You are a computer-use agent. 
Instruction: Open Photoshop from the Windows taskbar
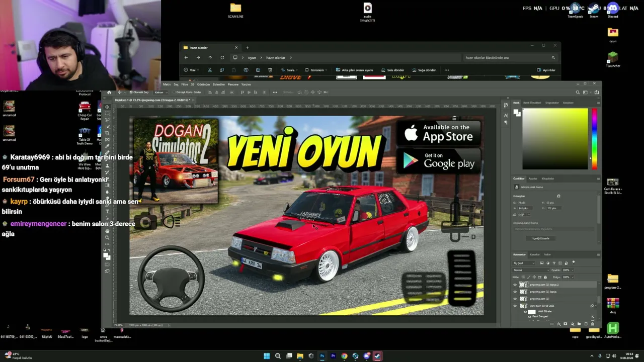click(322, 356)
